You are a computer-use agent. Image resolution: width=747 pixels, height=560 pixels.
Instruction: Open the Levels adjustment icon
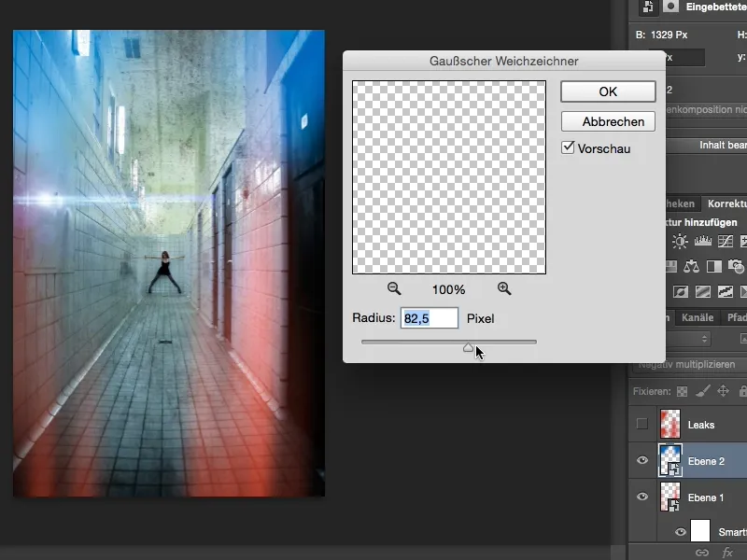click(x=701, y=241)
